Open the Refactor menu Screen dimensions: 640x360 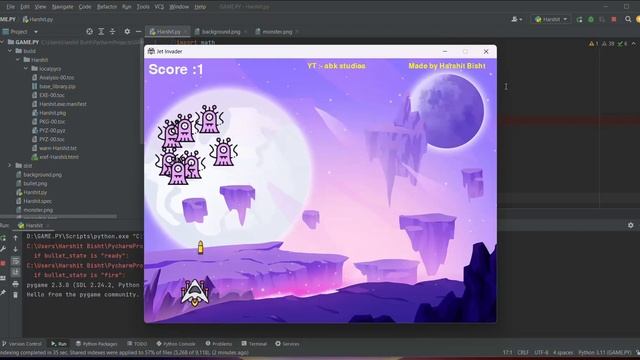pos(107,7)
